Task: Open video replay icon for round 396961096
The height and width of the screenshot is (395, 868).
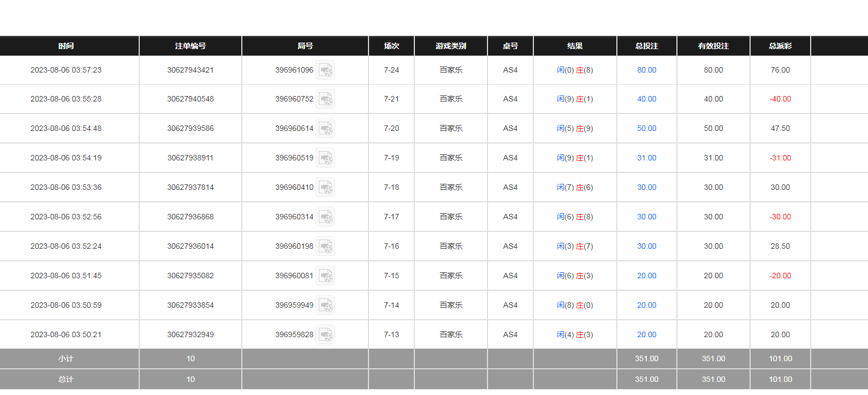Action: click(326, 70)
